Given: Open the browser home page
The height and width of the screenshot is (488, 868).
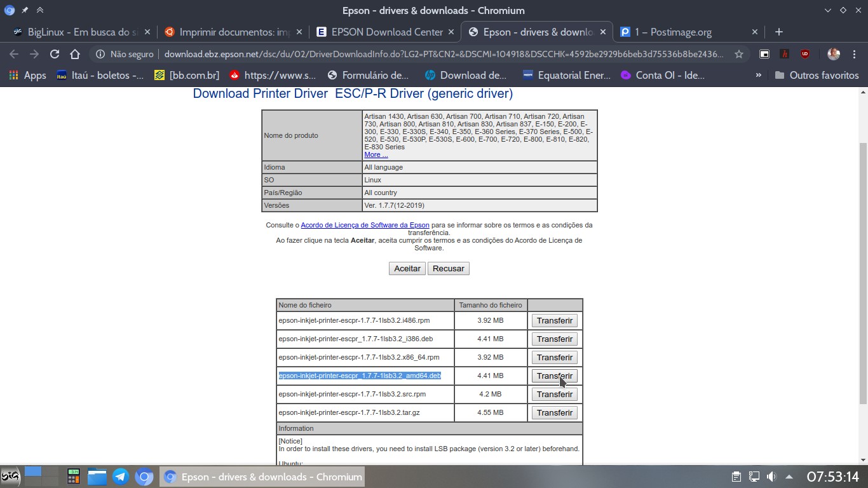Looking at the screenshot, I should coord(75,54).
